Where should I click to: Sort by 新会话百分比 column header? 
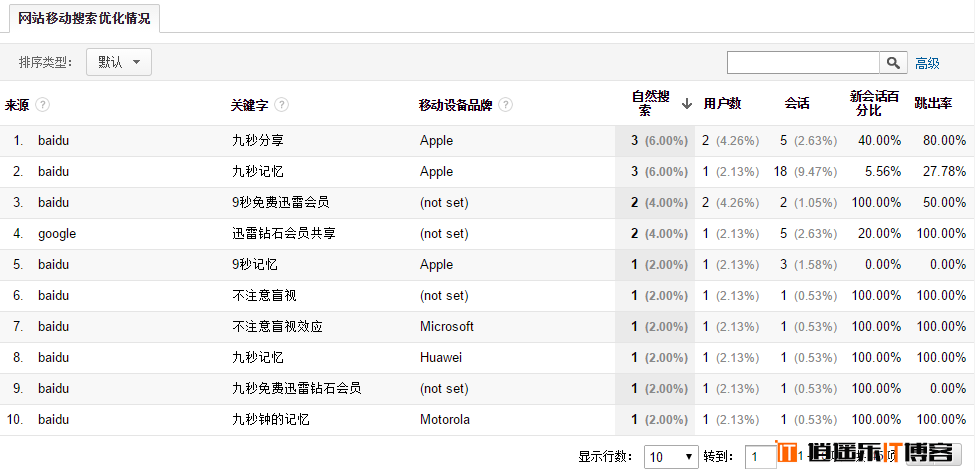pyautogui.click(x=874, y=104)
